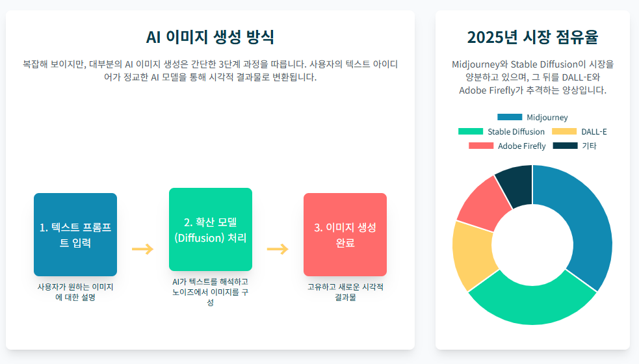This screenshot has height=364, width=639.
Task: Click the Midjourney blue legend swatch
Action: tap(510, 117)
